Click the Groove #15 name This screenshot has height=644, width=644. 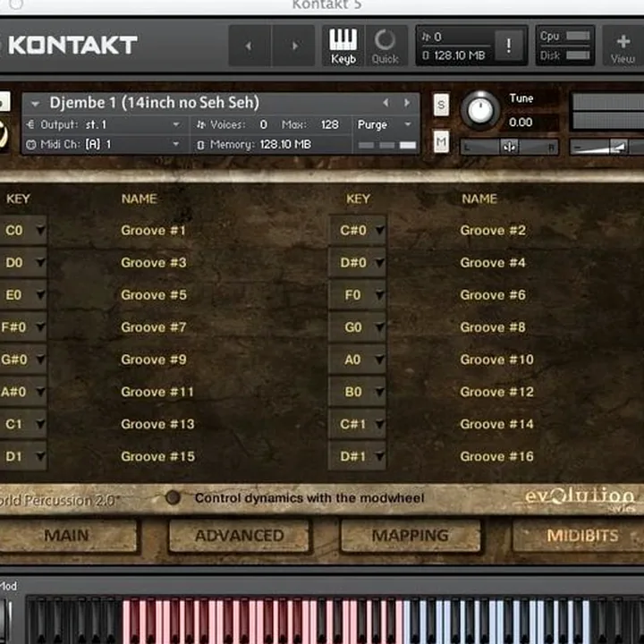(x=158, y=456)
